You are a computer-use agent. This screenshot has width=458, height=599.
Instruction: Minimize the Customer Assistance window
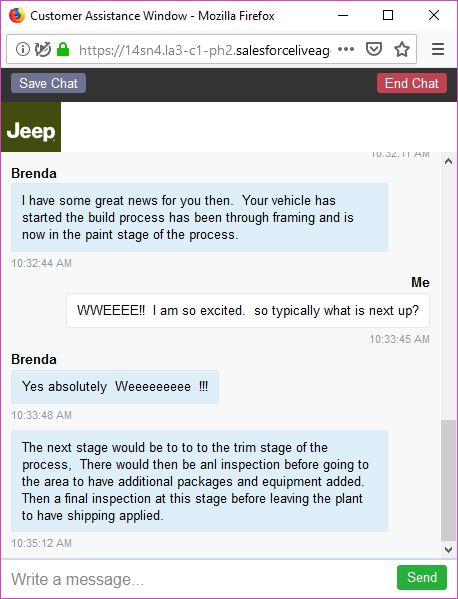click(343, 16)
